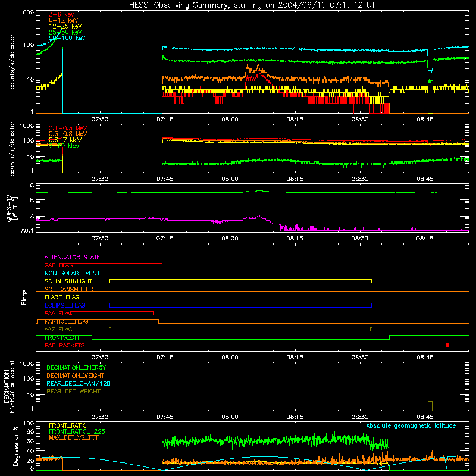Click the 0.1-0.3 MeV legend entry

coord(68,128)
